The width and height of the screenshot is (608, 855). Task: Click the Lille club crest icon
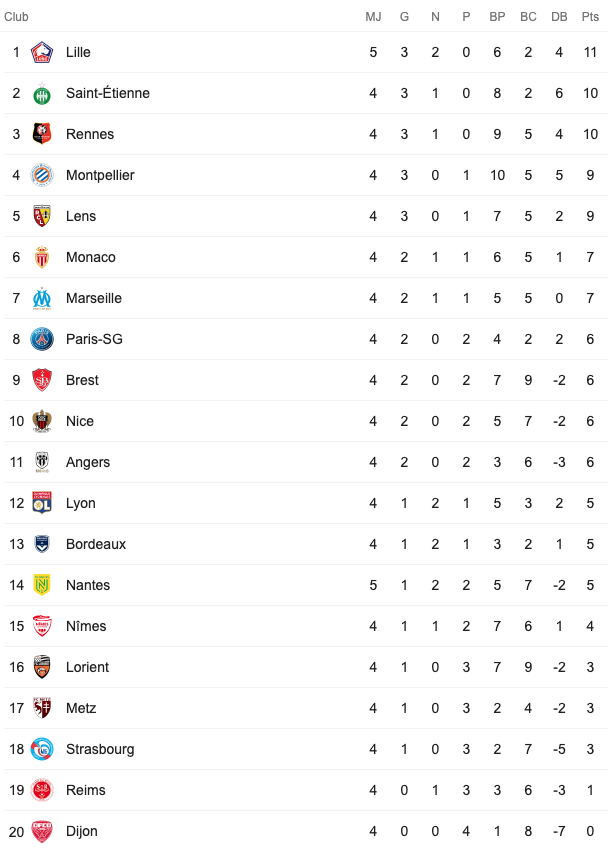(42, 52)
